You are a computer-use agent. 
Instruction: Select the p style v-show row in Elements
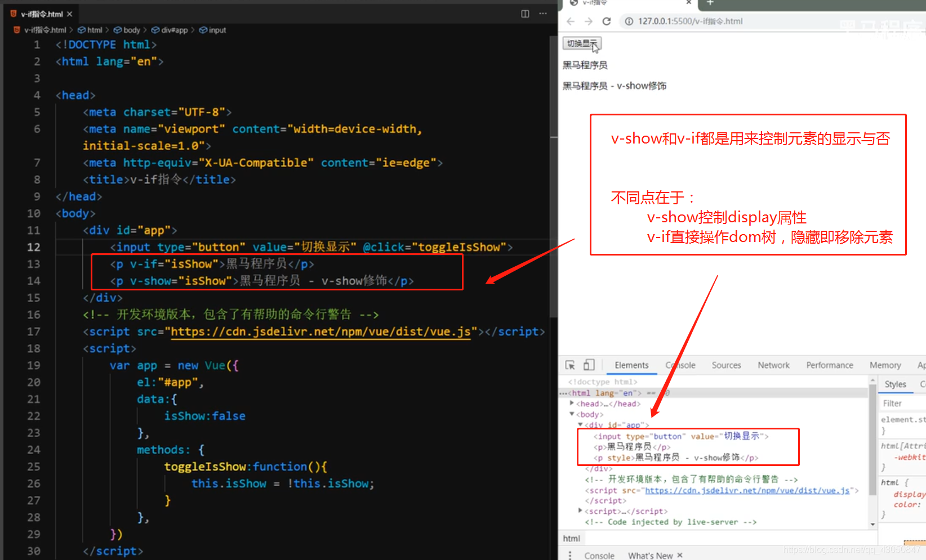point(676,458)
